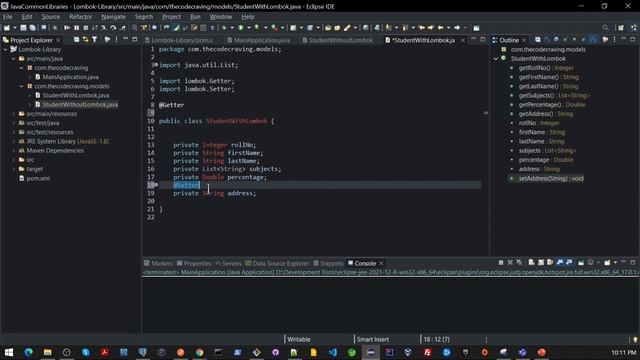Click the Writable status bar entry
Image resolution: width=640 pixels, height=360 pixels.
pos(299,339)
